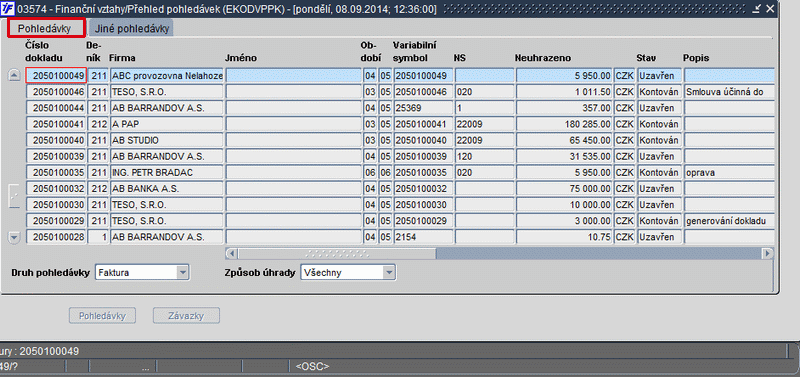
Task: Click firm cell A PAP
Action: click(167, 124)
